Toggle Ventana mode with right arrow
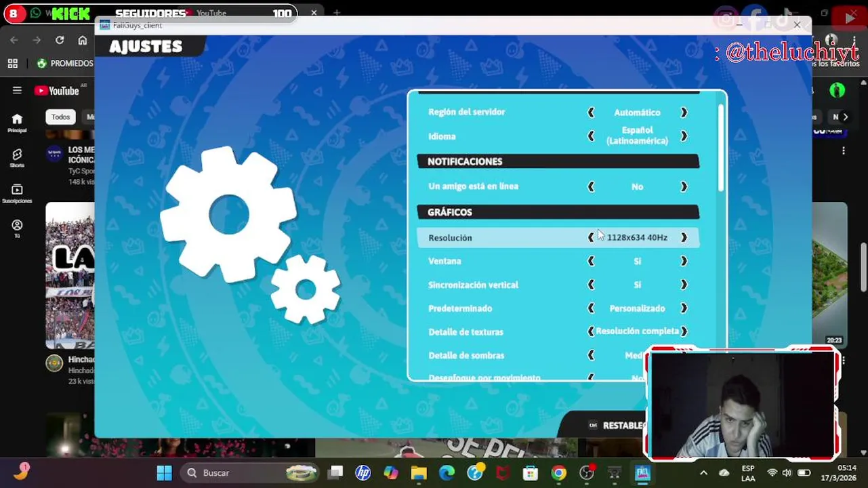The image size is (868, 488). point(684,261)
